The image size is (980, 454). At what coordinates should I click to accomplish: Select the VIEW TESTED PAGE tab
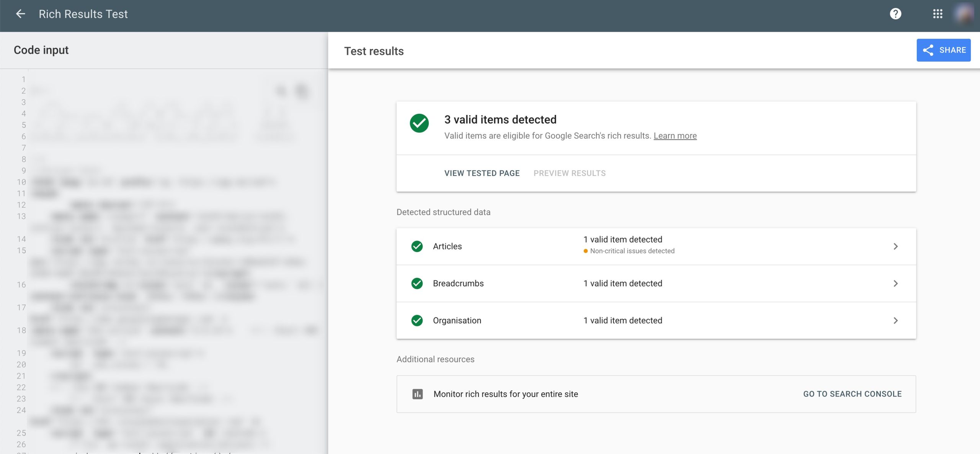click(x=482, y=173)
